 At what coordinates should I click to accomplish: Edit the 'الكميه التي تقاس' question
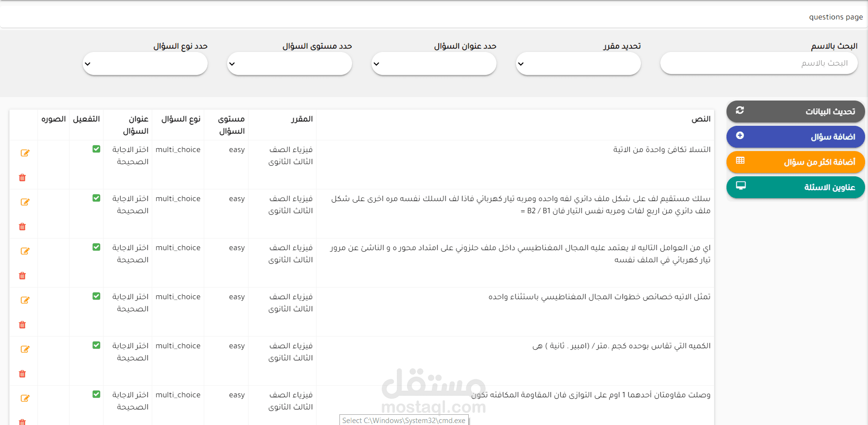click(25, 349)
